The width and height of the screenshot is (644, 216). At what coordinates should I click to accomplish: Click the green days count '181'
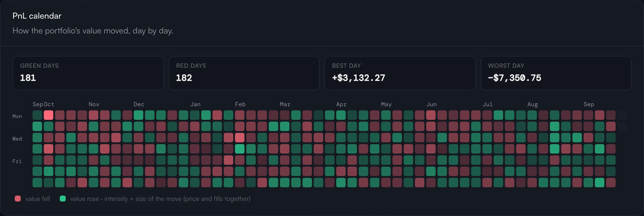tap(28, 78)
